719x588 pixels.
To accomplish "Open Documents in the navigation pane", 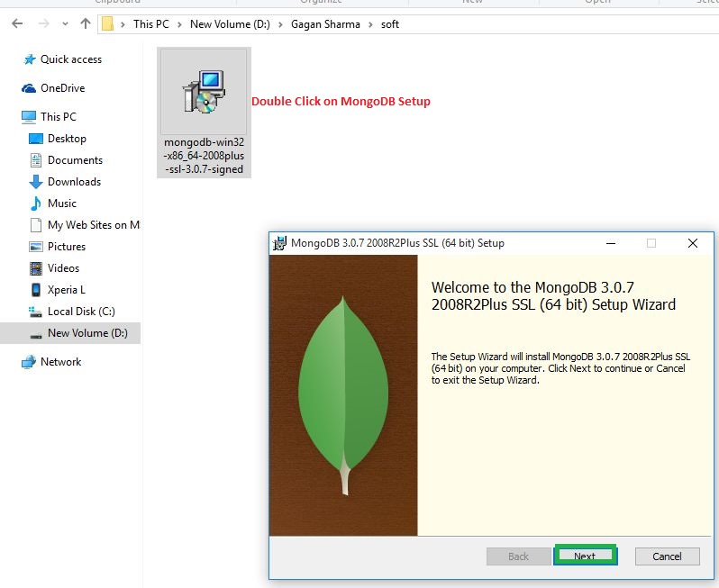I will (x=75, y=160).
